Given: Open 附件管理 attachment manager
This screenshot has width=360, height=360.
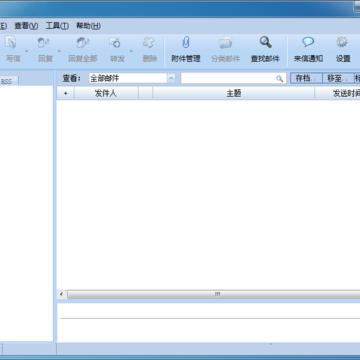Looking at the screenshot, I should (186, 50).
